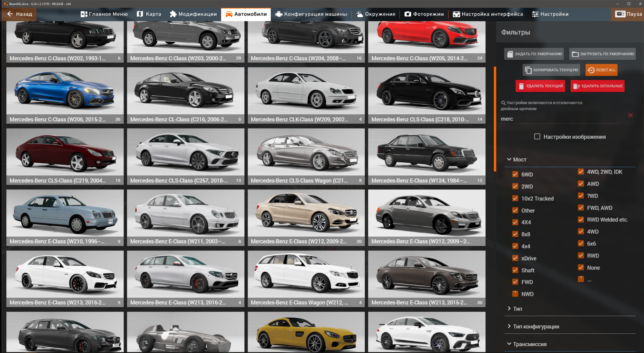Click the engine icon for Конфигурация машины
This screenshot has width=644, height=353.
(x=279, y=14)
